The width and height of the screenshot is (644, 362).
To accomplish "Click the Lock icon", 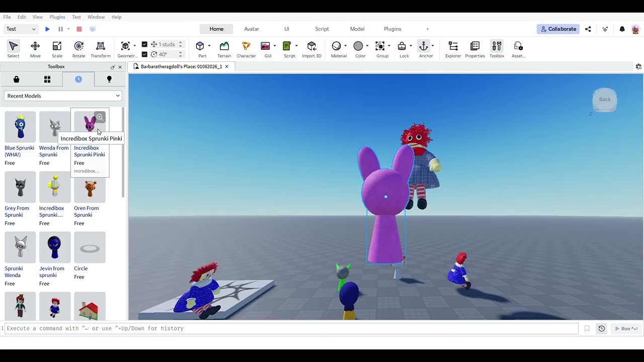I will (x=401, y=46).
